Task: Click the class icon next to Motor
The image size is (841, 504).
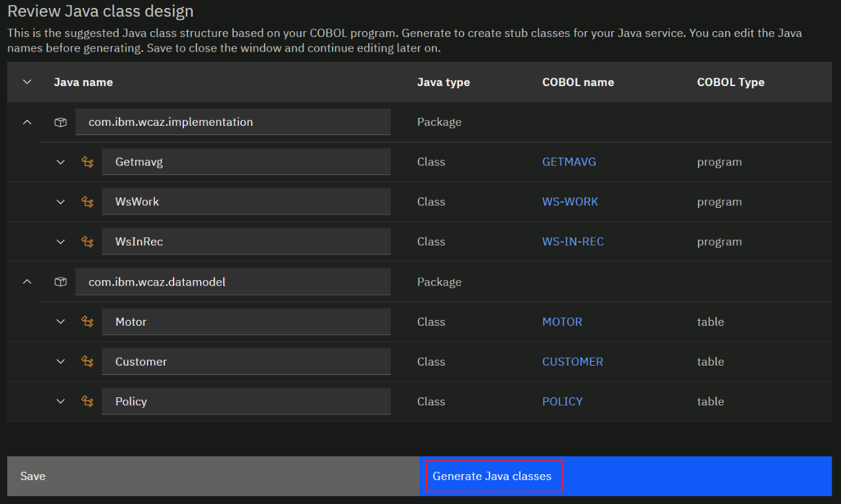Action: coord(87,322)
